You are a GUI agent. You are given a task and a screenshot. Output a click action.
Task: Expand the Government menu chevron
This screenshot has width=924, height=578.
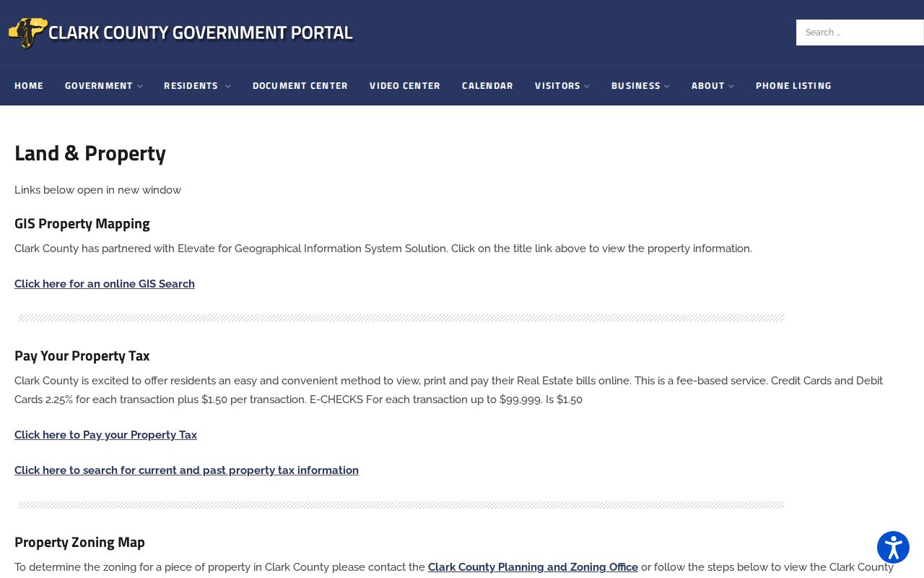(x=140, y=86)
